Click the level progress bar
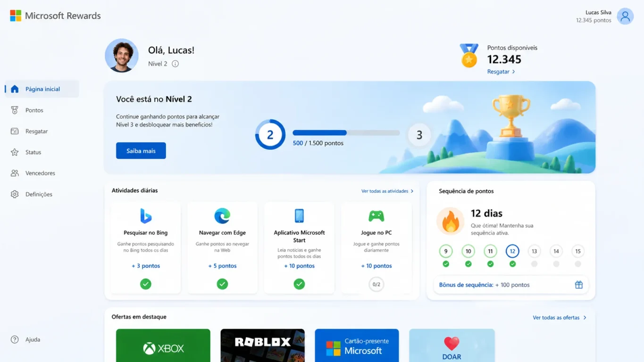Image resolution: width=644 pixels, height=362 pixels. click(x=346, y=133)
